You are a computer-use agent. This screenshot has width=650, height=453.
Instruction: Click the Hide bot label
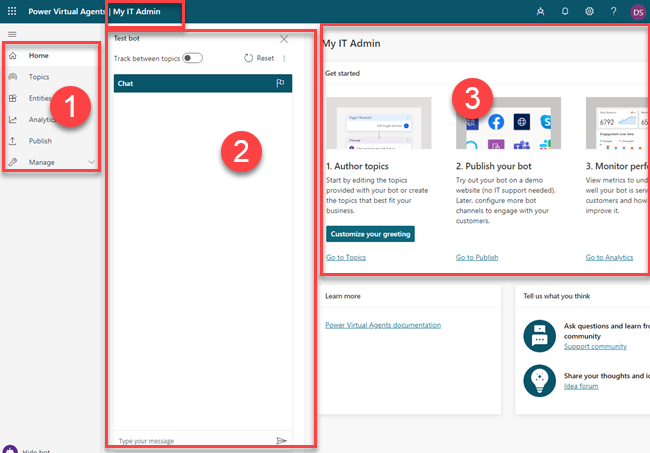pos(36,451)
